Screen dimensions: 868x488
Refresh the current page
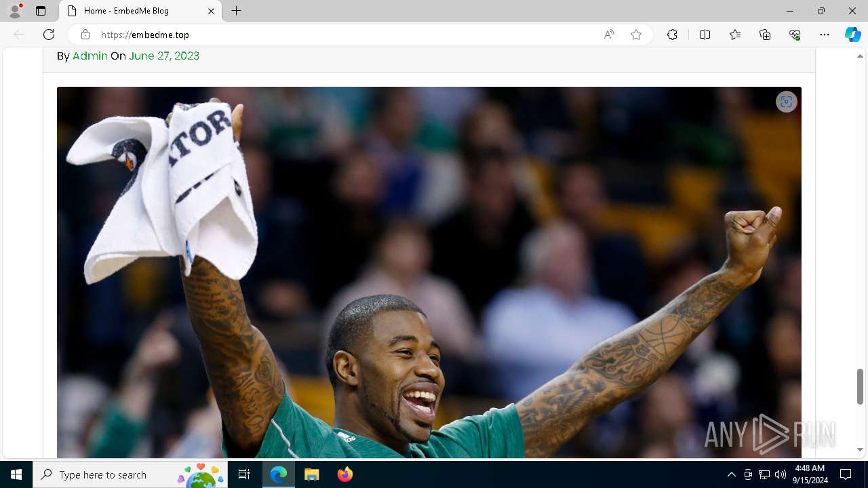[49, 35]
